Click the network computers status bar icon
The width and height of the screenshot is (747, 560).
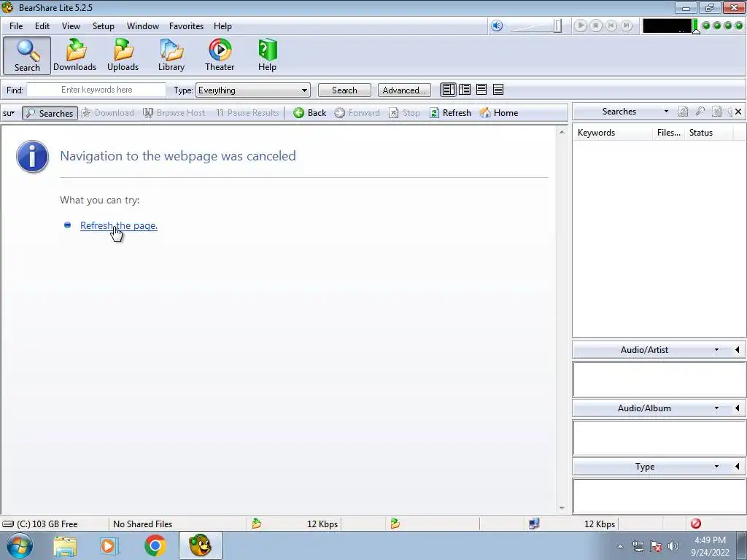point(534,524)
